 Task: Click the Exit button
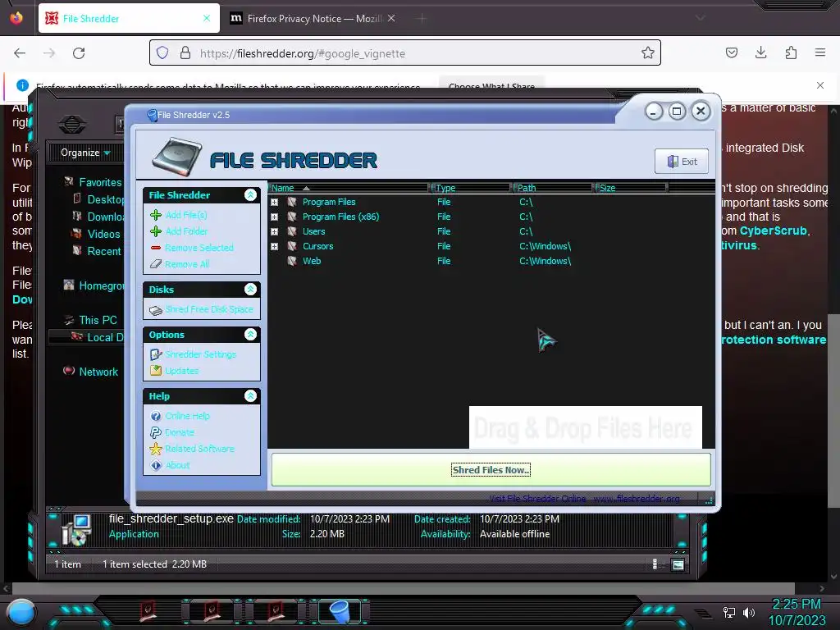(682, 162)
